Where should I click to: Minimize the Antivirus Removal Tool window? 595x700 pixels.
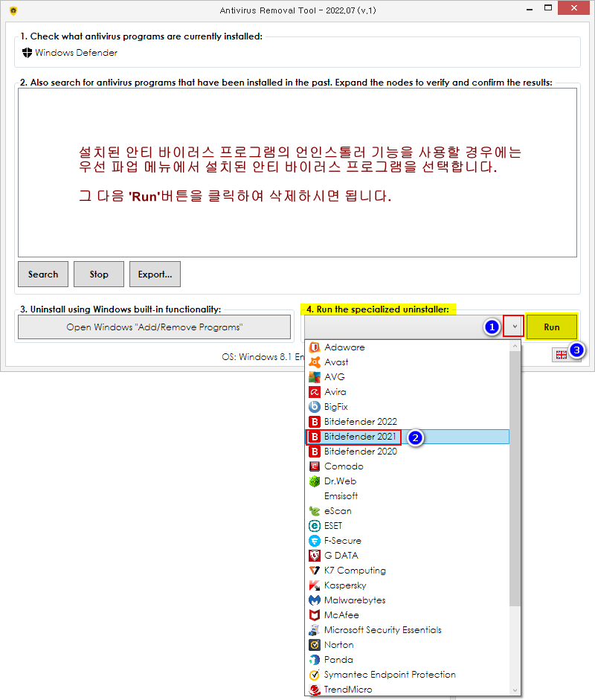(x=530, y=8)
